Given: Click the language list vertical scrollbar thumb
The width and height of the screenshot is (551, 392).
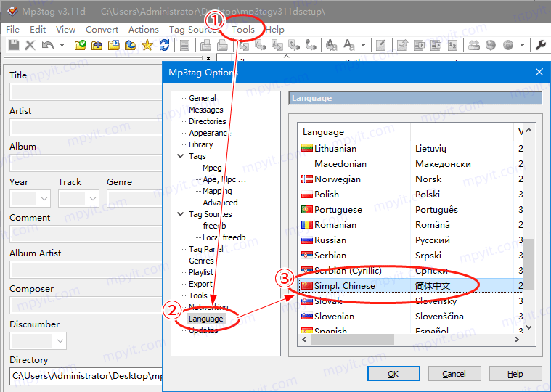Looking at the screenshot, I should (529, 264).
